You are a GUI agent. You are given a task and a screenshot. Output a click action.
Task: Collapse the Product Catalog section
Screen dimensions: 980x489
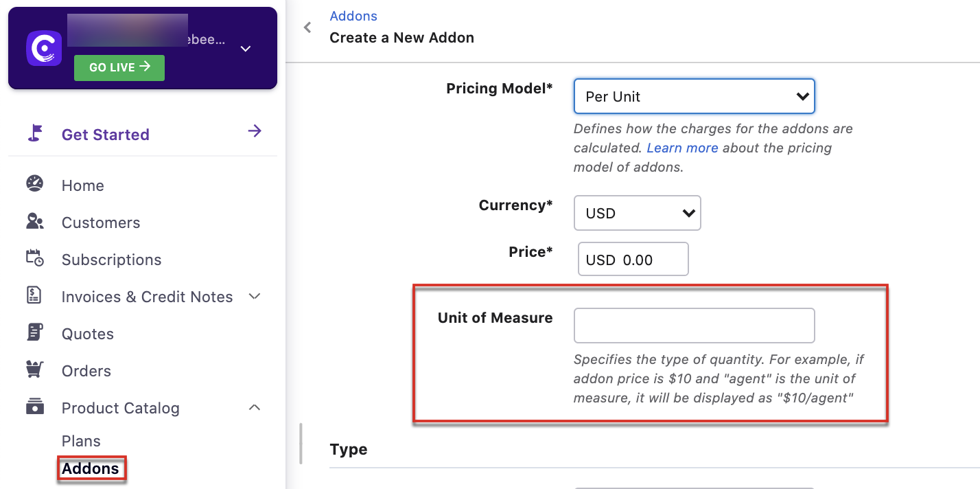[x=255, y=407]
